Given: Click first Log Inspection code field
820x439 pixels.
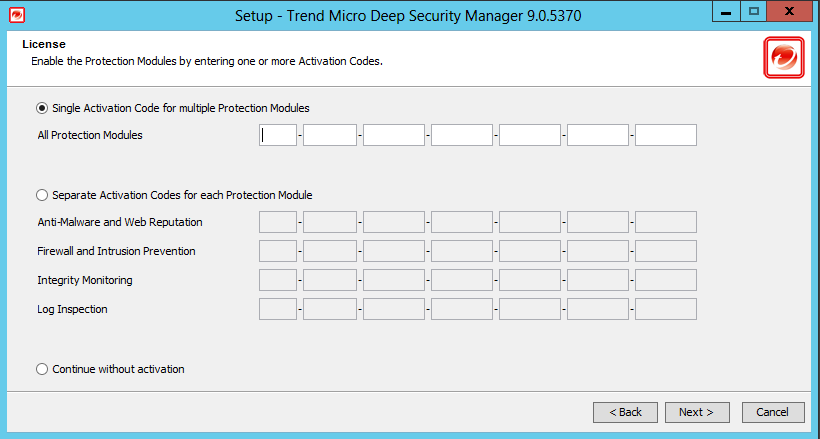Looking at the screenshot, I should pos(278,309).
